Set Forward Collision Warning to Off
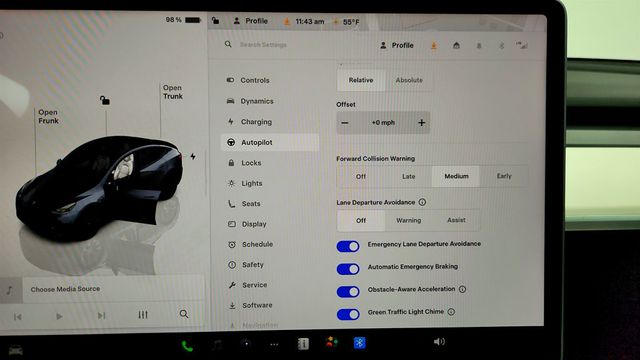The image size is (640, 360). 361,176
